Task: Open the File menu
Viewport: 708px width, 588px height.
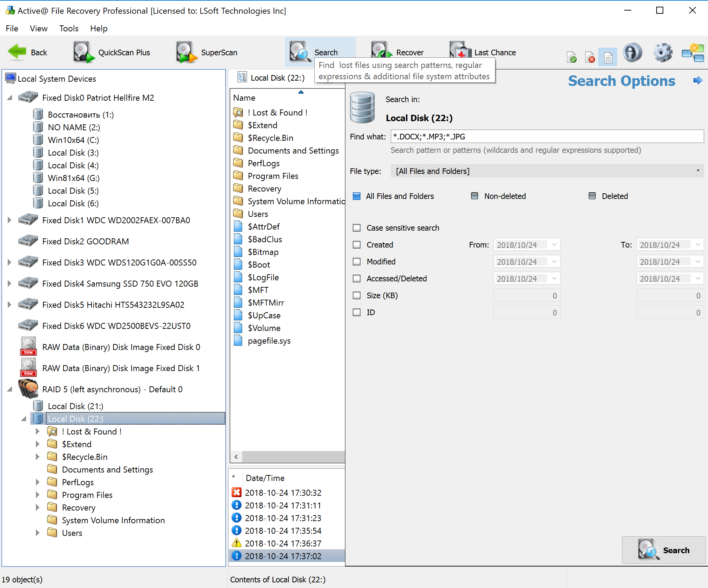Action: pos(12,29)
